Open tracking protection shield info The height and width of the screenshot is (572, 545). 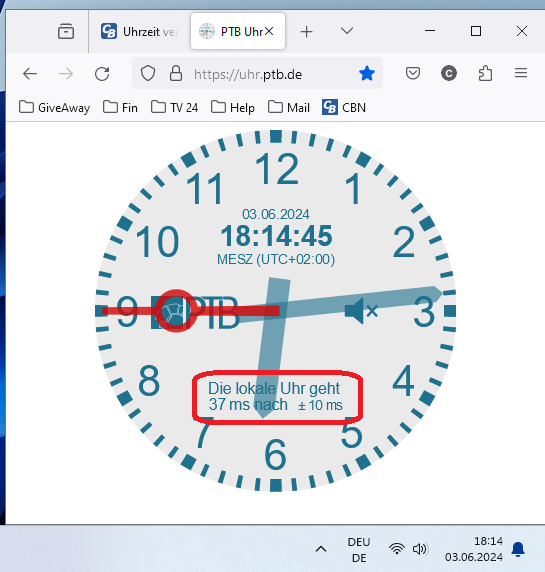click(148, 74)
